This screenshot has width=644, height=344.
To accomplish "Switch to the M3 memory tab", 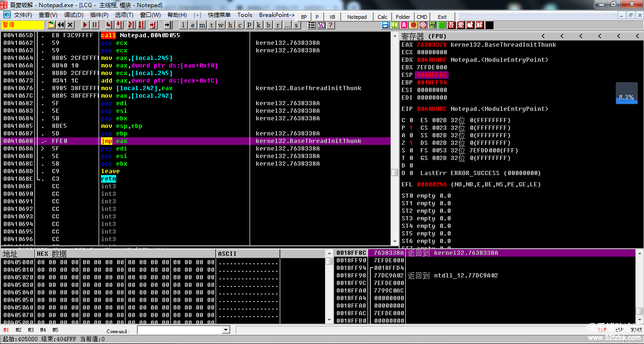I will pyautogui.click(x=31, y=330).
